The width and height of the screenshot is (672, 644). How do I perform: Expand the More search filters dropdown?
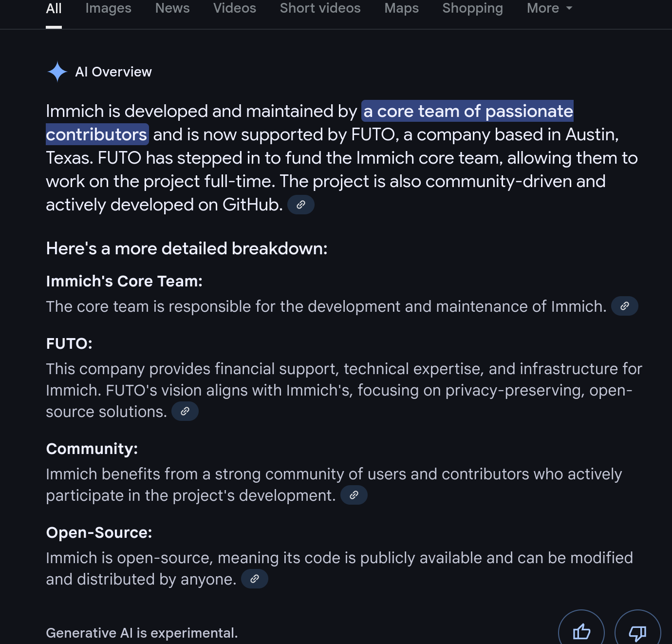(x=549, y=8)
